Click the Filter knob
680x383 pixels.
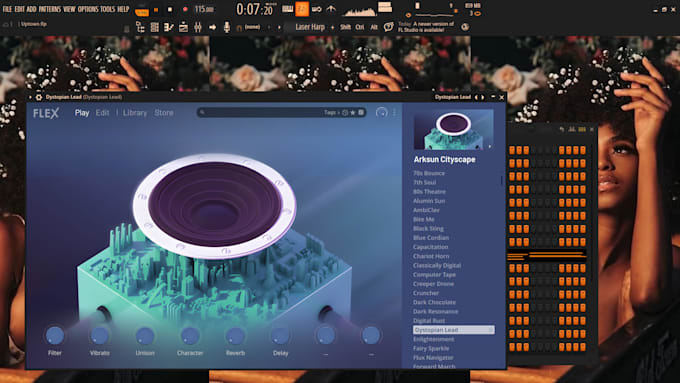pyautogui.click(x=55, y=335)
